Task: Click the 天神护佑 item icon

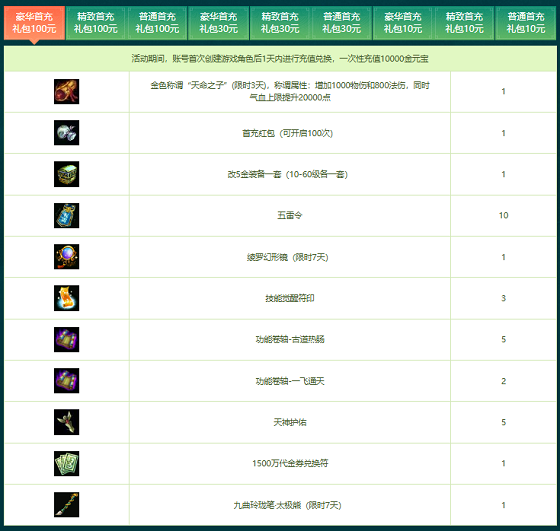Action: pyautogui.click(x=66, y=422)
